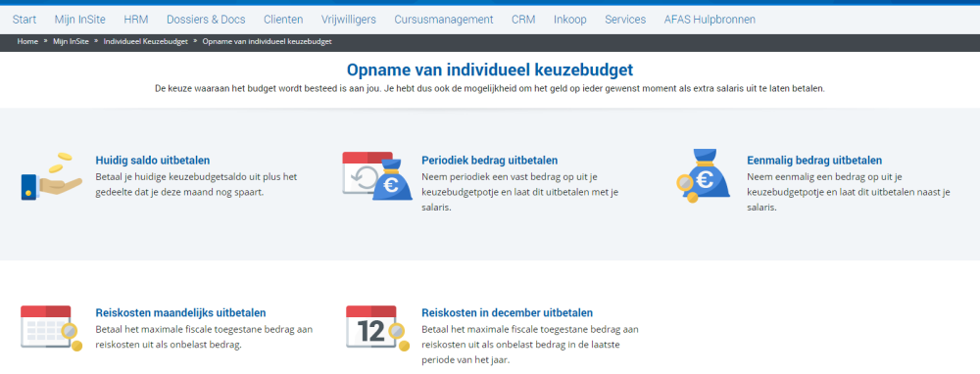This screenshot has width=980, height=374.
Task: Click the euro money bag icon for eenmalig bedrag
Action: pos(703,175)
